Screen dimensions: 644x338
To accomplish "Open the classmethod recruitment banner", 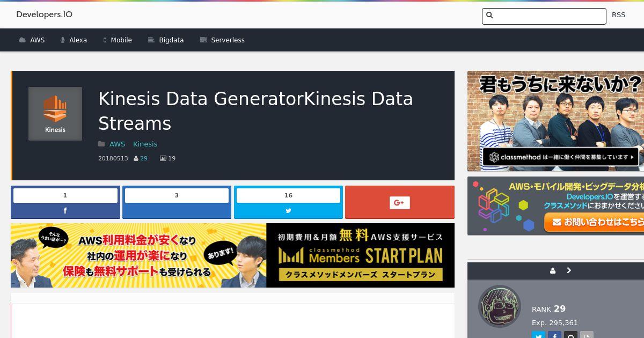I will 555,121.
